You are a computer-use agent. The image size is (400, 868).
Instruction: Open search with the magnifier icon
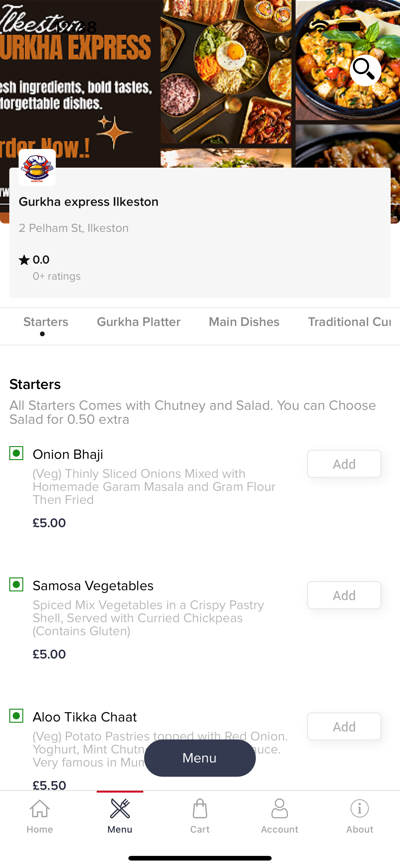(x=365, y=70)
